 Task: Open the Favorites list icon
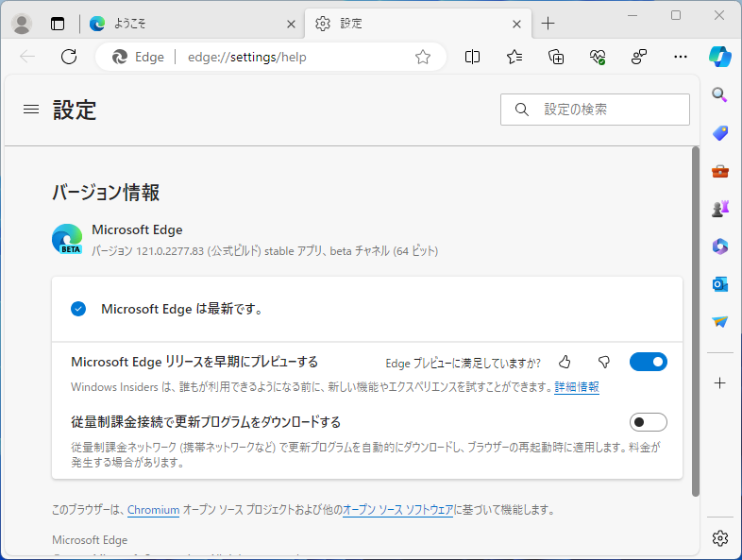click(x=514, y=57)
